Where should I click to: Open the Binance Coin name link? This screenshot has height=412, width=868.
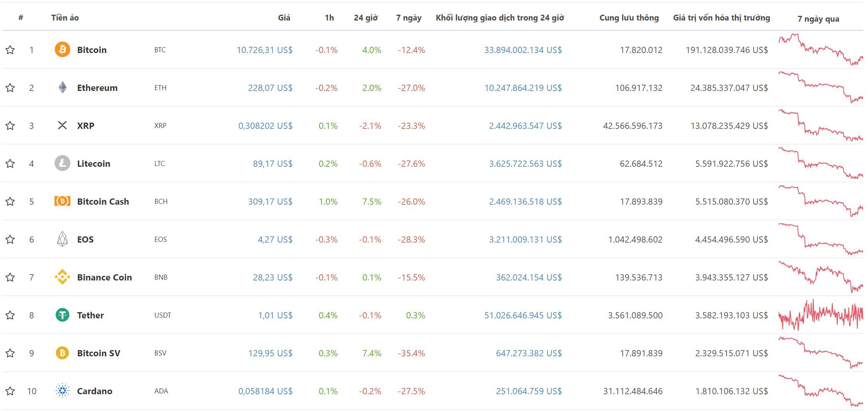click(104, 277)
